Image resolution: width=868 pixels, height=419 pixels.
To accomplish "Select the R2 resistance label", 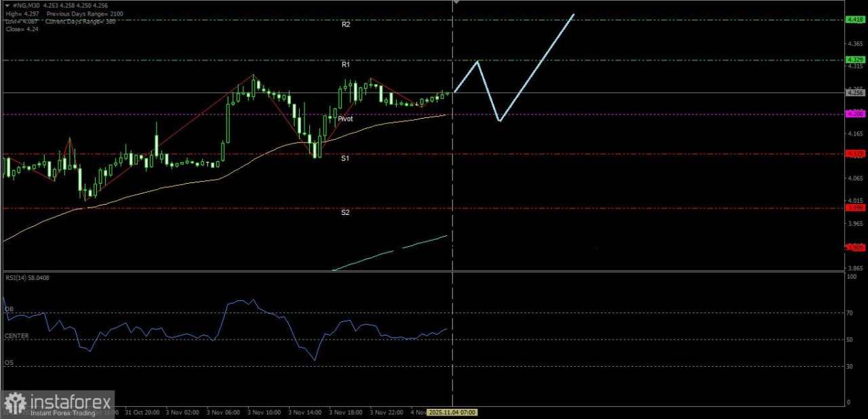I will [346, 24].
